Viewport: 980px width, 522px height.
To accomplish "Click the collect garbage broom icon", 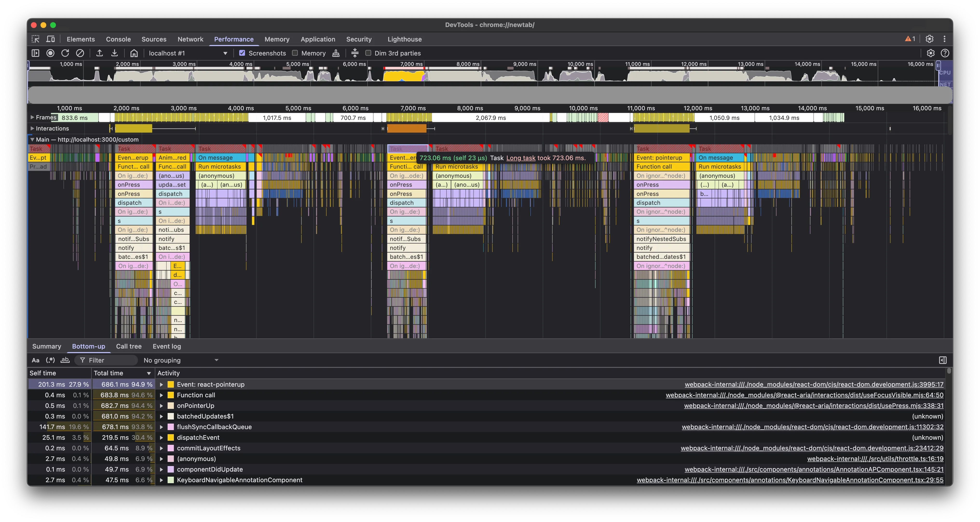I will coord(336,53).
